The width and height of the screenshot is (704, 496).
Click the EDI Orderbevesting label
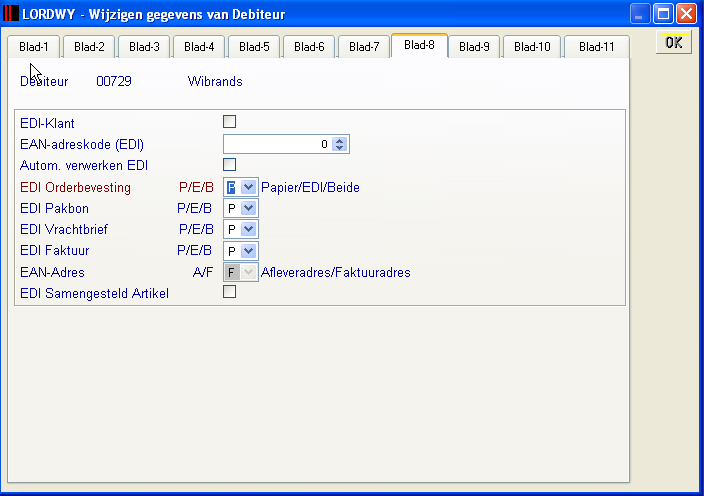coord(75,187)
